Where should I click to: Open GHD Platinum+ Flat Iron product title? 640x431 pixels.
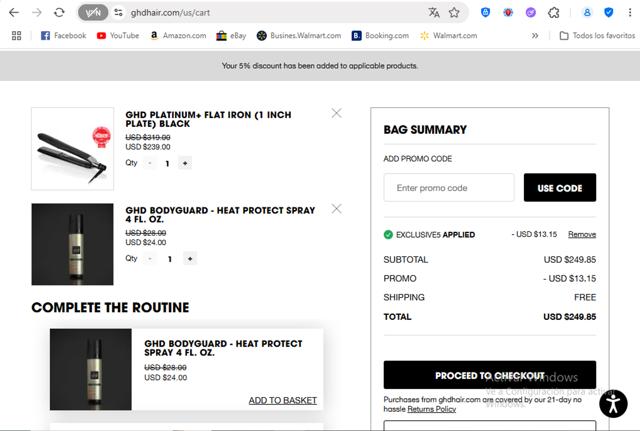208,119
